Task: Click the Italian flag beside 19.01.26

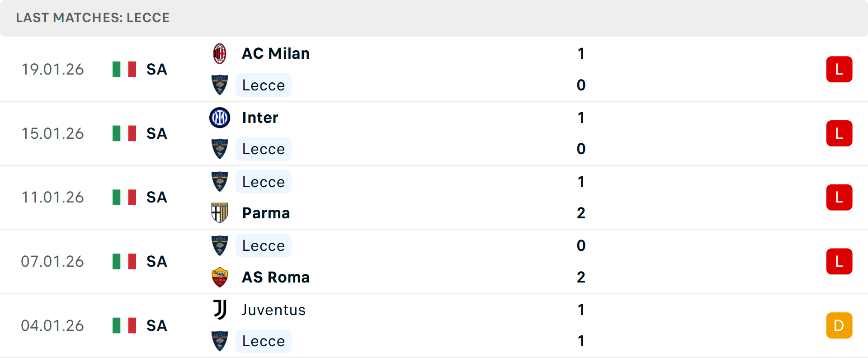Action: coord(124,70)
